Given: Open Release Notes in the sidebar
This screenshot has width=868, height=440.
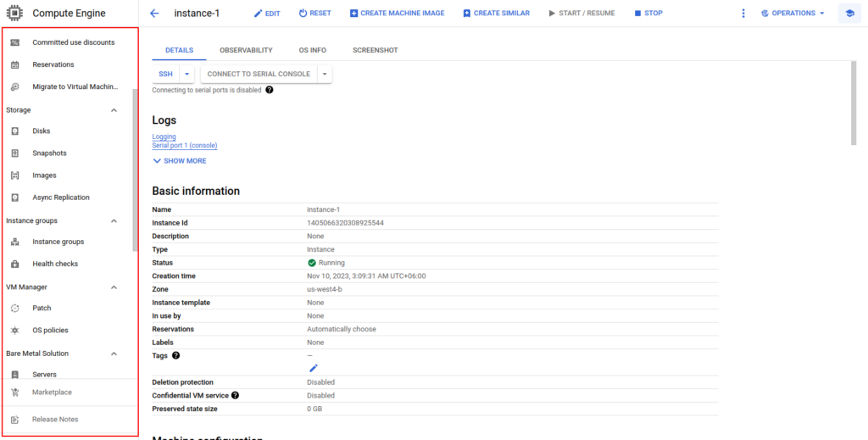Looking at the screenshot, I should click(x=55, y=419).
